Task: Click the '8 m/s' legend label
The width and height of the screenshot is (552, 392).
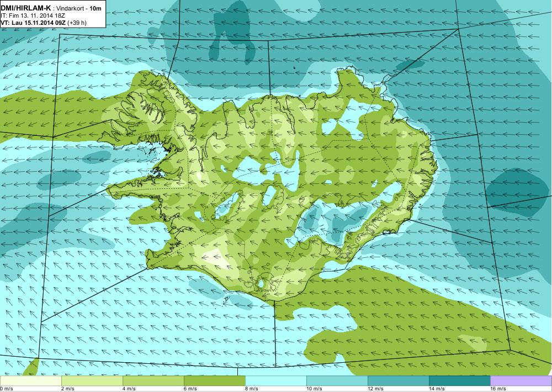Action: point(252,389)
